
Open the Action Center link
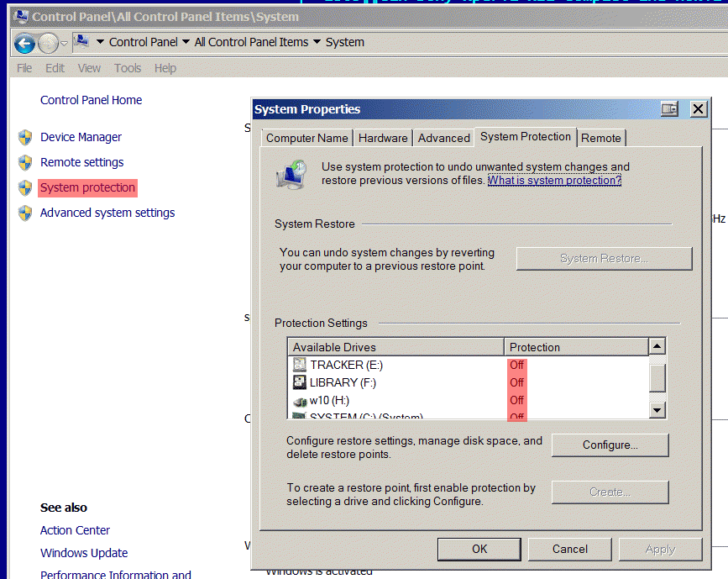75,530
